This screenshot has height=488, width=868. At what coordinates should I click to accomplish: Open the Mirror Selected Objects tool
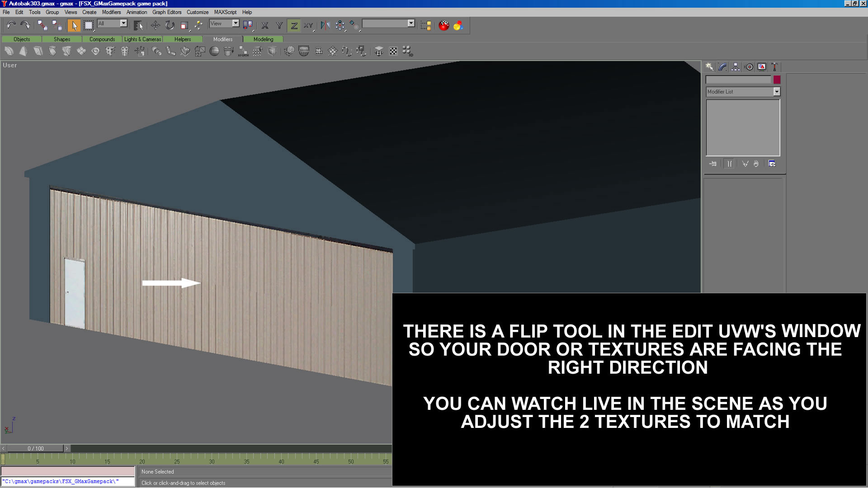point(325,25)
